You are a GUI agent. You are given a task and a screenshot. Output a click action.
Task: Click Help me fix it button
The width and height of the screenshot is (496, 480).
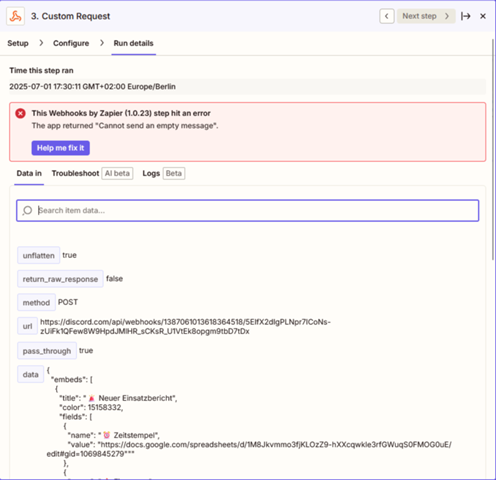(x=61, y=148)
